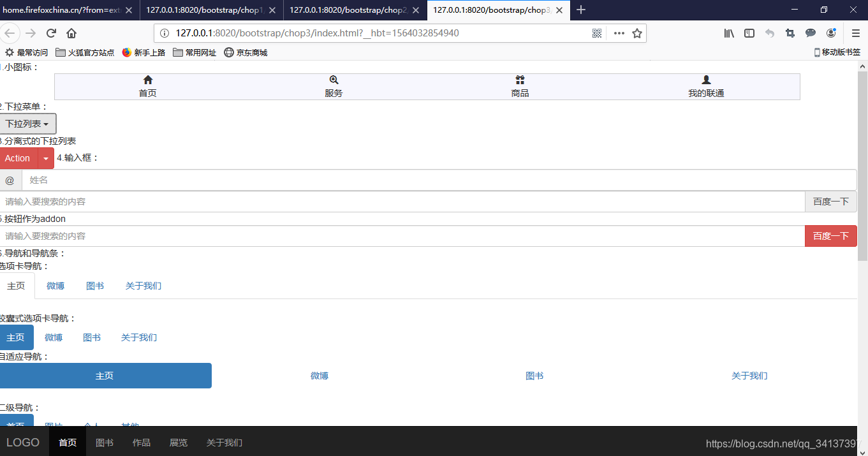Viewport: 868px width, 456px height.
Task: Toggle the sidebar view icon
Action: tap(749, 33)
